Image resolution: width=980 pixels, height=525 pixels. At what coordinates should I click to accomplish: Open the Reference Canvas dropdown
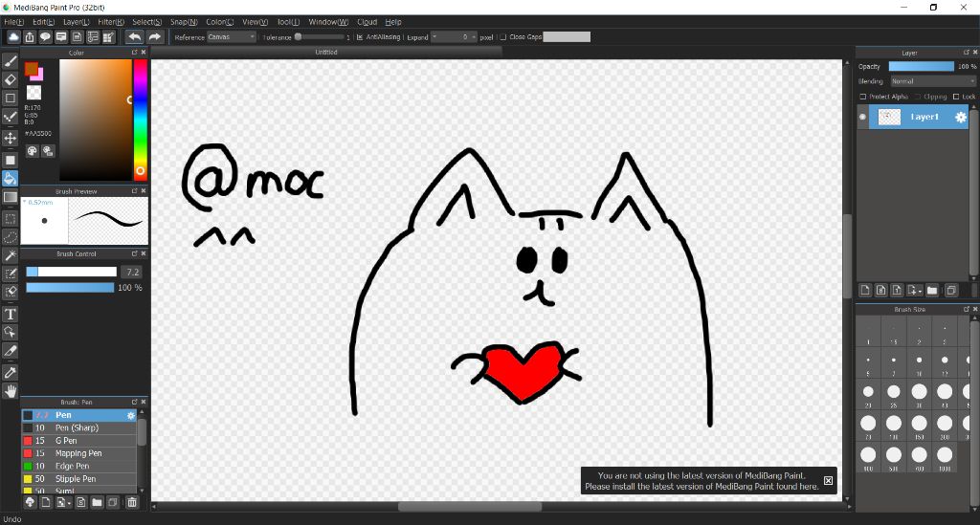click(232, 37)
